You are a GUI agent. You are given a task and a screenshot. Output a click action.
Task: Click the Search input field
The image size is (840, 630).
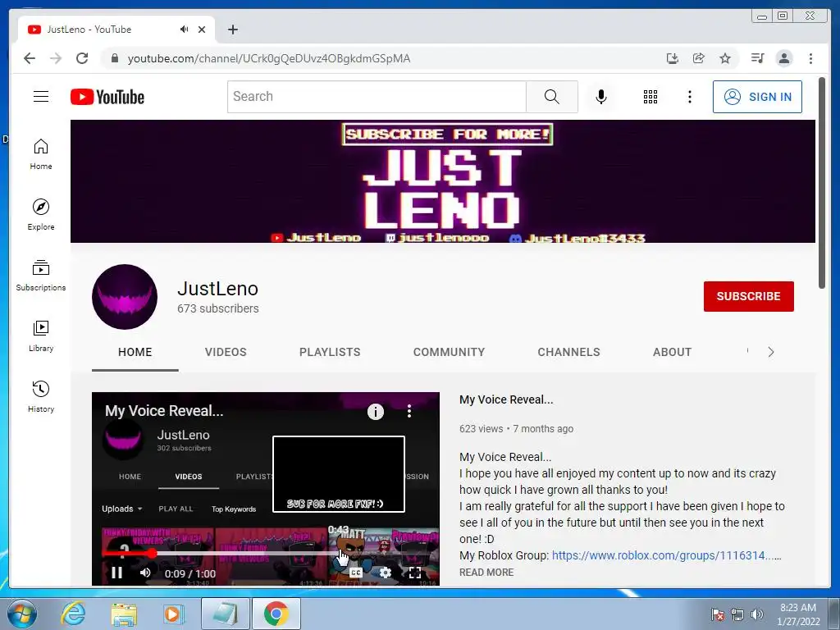(377, 97)
